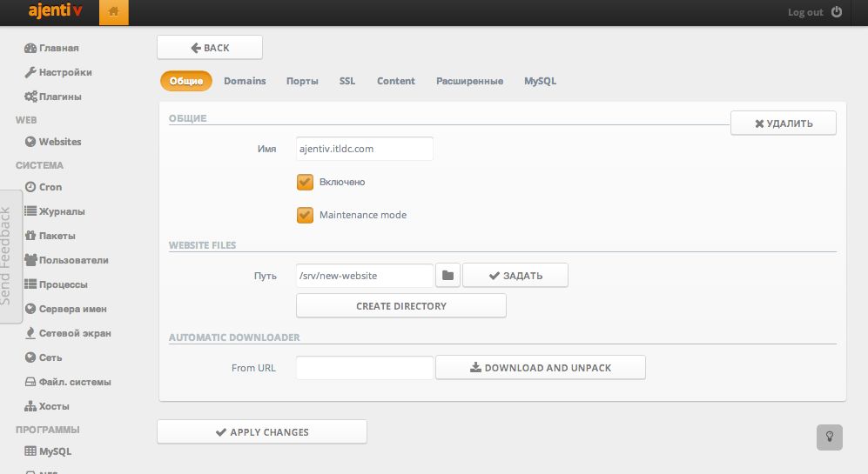Click the Create Directory button
This screenshot has height=474, width=868.
pos(401,306)
